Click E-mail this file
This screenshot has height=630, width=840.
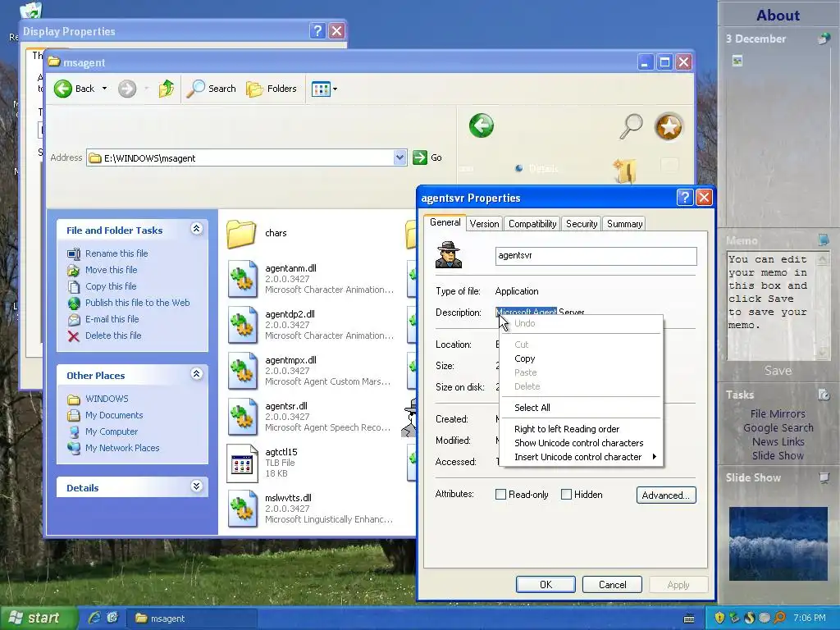pyautogui.click(x=112, y=319)
